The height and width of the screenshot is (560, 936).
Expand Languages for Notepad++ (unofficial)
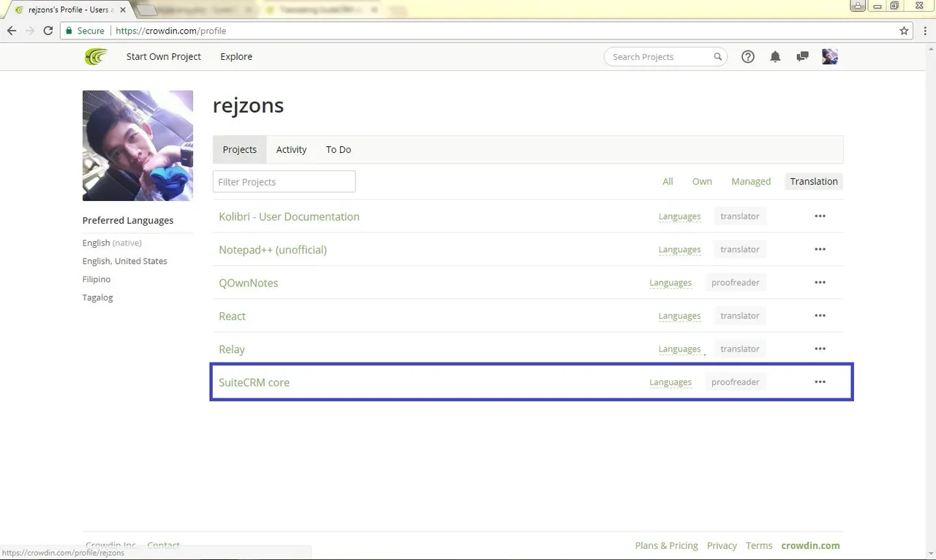679,249
